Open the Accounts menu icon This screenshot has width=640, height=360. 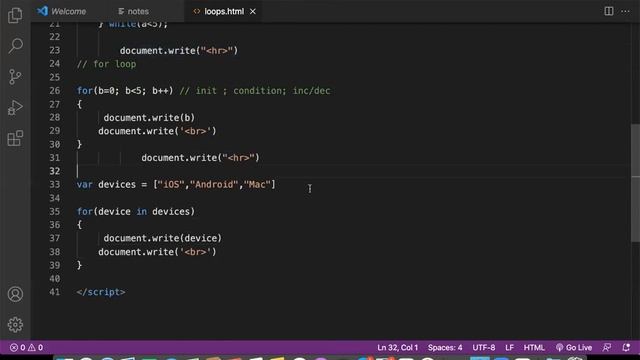tap(15, 294)
